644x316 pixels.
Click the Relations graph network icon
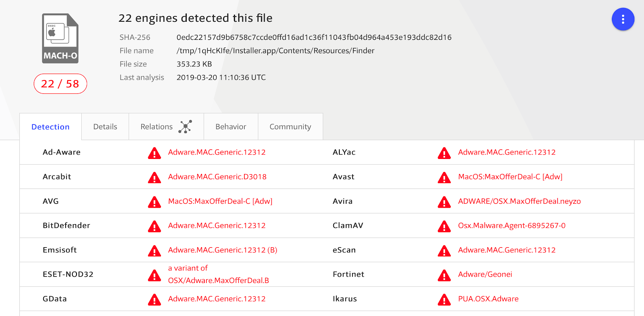click(185, 127)
